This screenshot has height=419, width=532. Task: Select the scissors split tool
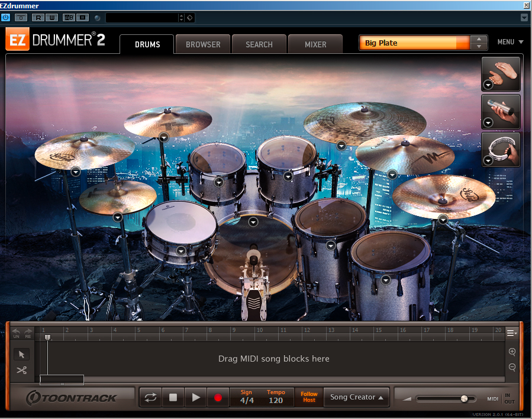pyautogui.click(x=22, y=370)
